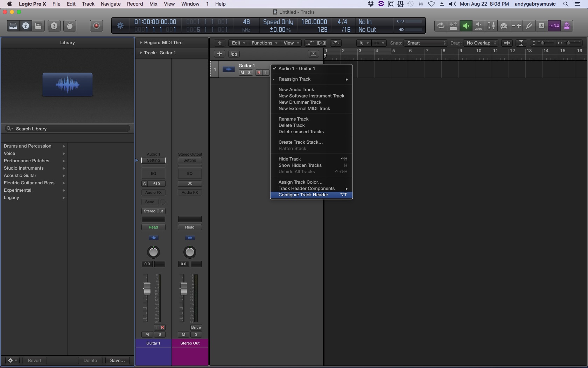Viewport: 588px width, 368px height.
Task: Toggle Cycle mode button
Action: (x=441, y=26)
